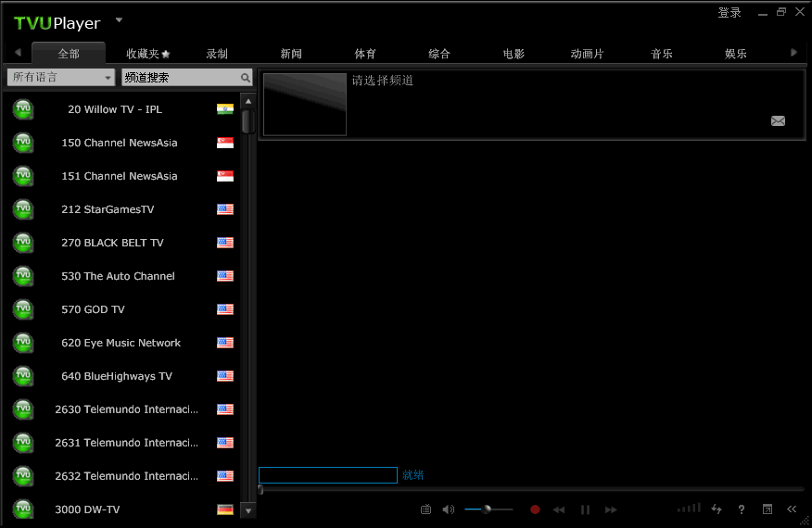Click the right arrow of category tabs

click(x=793, y=52)
